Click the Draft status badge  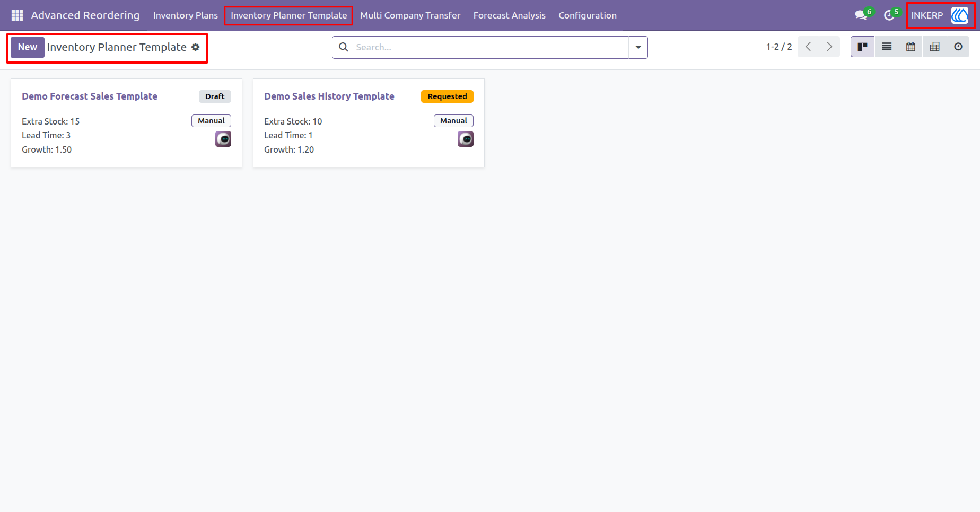point(215,96)
